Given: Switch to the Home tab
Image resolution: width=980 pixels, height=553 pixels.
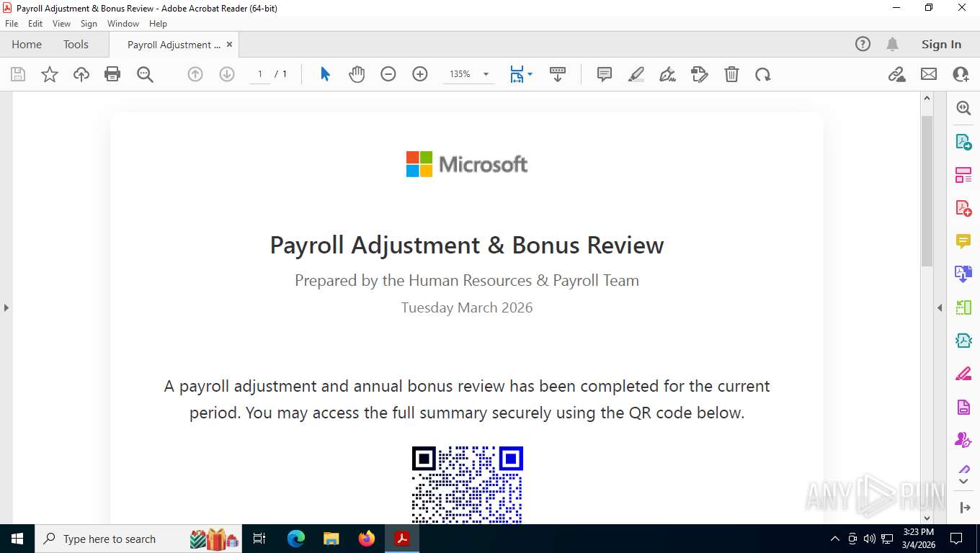Looking at the screenshot, I should [x=27, y=44].
